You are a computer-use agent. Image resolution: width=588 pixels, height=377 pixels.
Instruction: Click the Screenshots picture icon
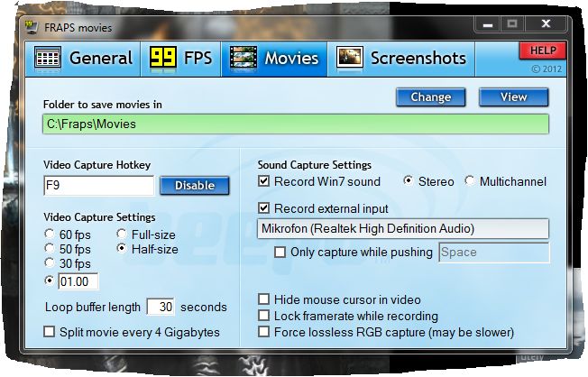350,58
